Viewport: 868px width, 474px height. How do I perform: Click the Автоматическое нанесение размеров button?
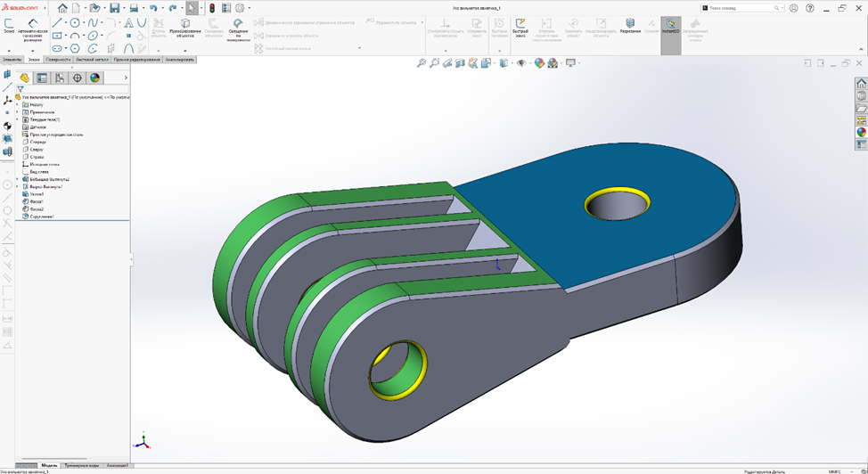[x=33, y=30]
